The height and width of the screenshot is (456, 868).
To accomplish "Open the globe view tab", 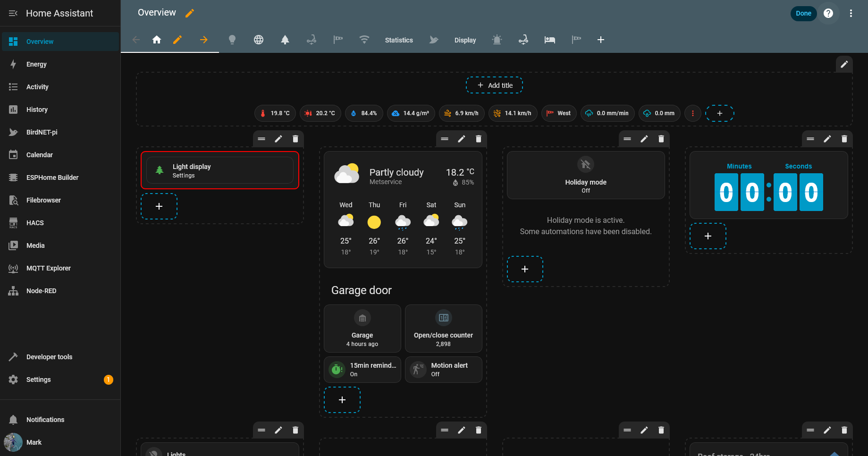I will coord(259,40).
